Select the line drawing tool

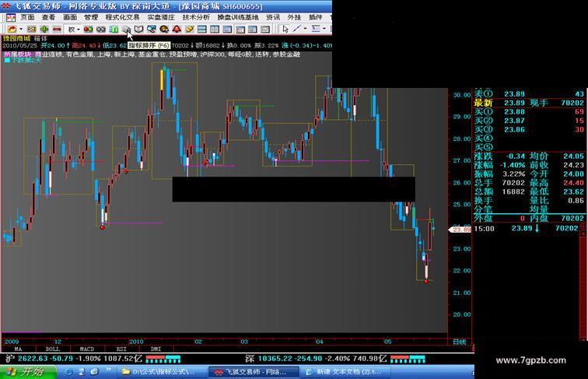coord(297,29)
